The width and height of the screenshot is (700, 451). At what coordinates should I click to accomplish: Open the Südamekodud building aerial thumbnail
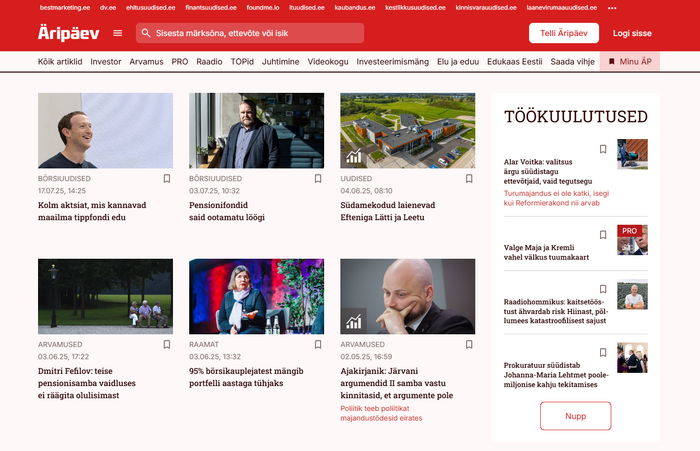click(x=408, y=130)
